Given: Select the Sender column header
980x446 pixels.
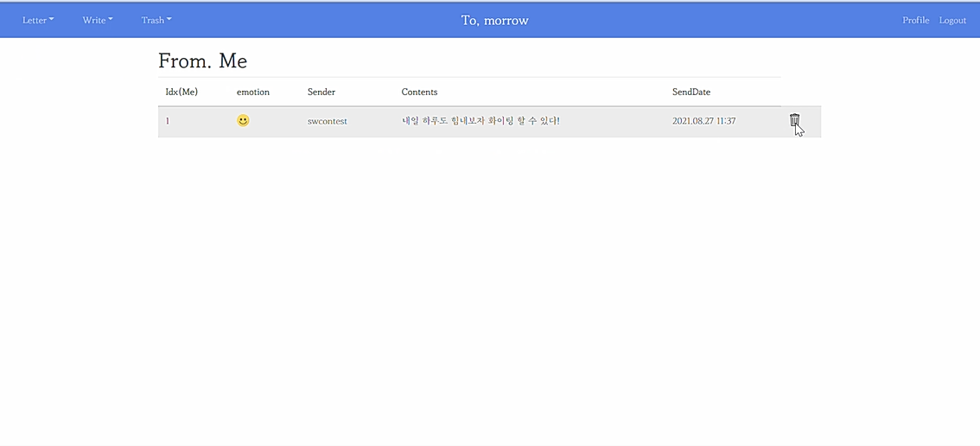Looking at the screenshot, I should tap(321, 92).
